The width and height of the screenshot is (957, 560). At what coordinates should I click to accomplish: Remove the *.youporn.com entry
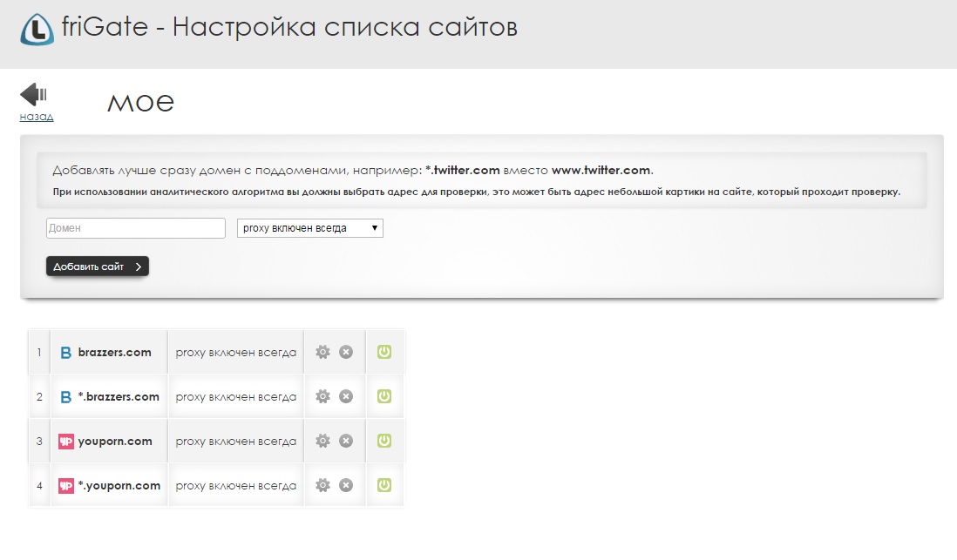coord(346,485)
